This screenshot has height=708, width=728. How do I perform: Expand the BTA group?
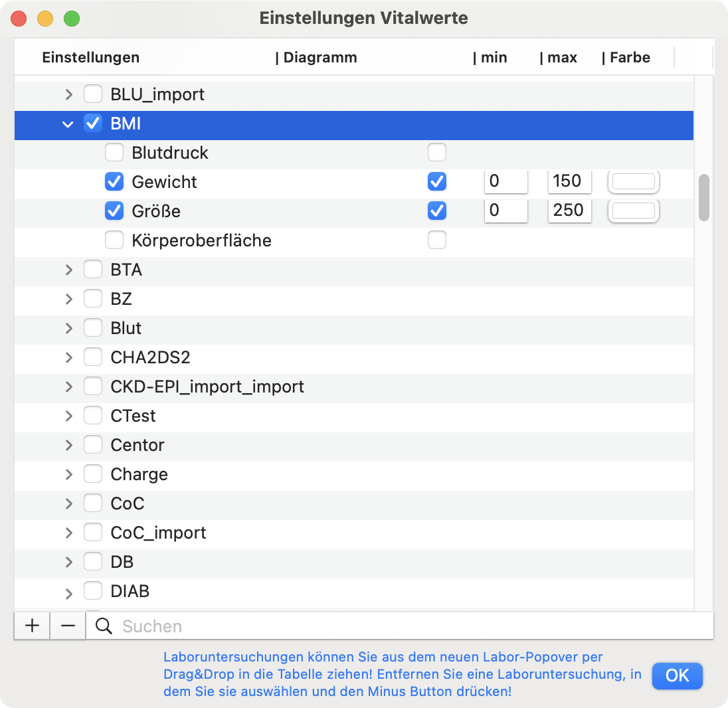tap(68, 270)
